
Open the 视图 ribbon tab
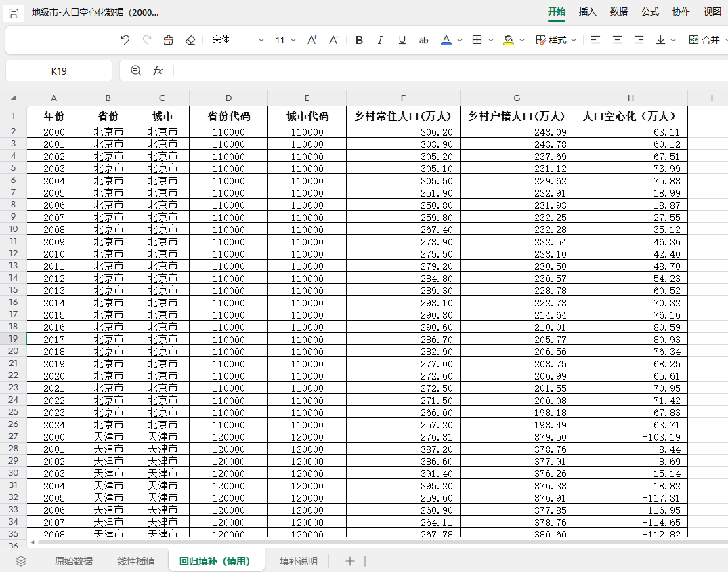pos(712,12)
